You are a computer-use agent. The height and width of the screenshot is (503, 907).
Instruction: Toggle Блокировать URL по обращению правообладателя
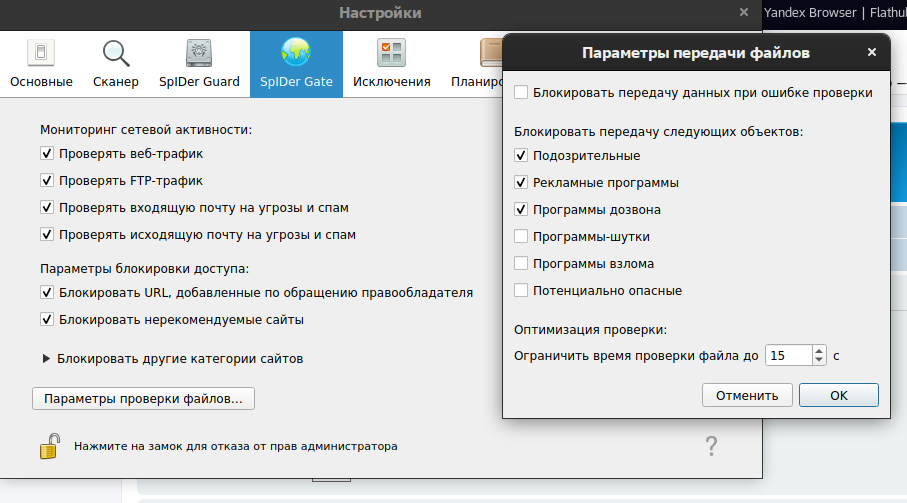pyautogui.click(x=47, y=293)
